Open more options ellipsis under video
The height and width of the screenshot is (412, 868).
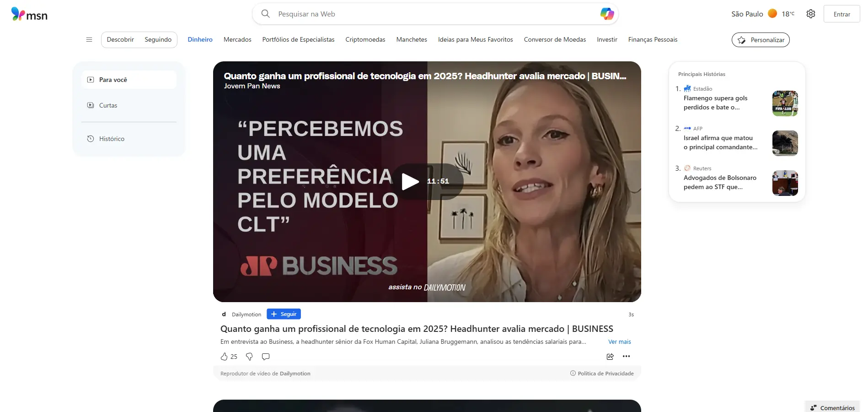[x=627, y=356]
